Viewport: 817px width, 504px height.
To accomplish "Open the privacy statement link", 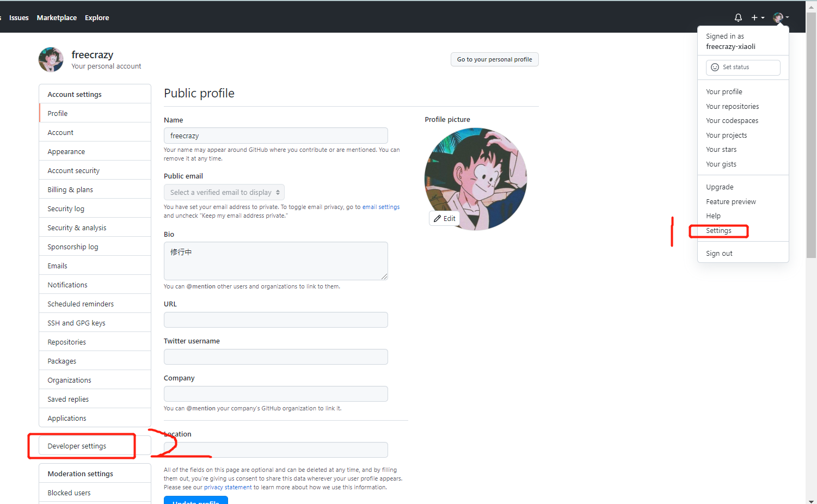I will coord(228,487).
